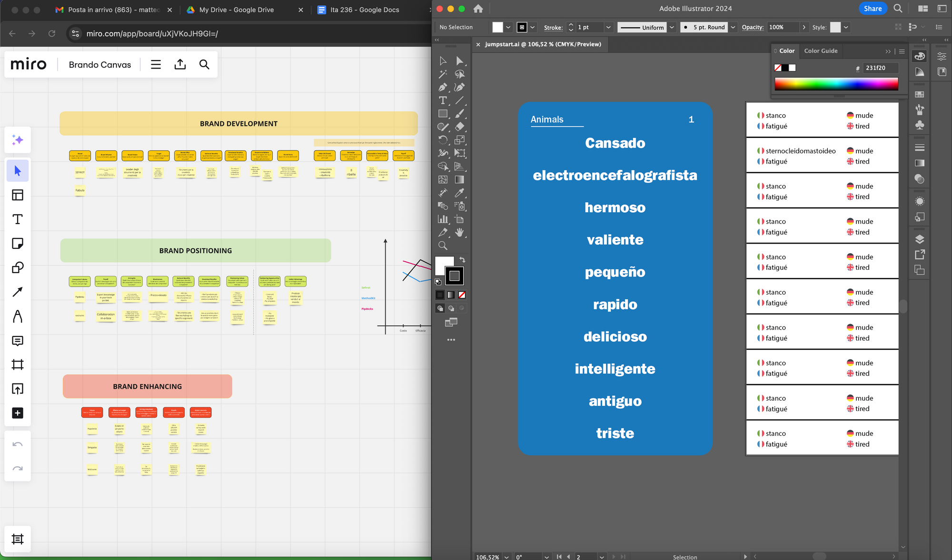The image size is (952, 560).
Task: Select the Column Graph tool
Action: point(443,219)
